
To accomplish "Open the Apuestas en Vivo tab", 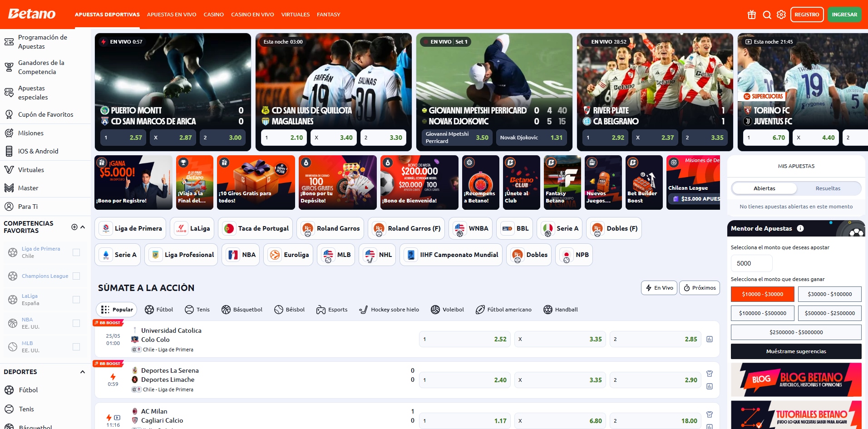I will coord(172,15).
